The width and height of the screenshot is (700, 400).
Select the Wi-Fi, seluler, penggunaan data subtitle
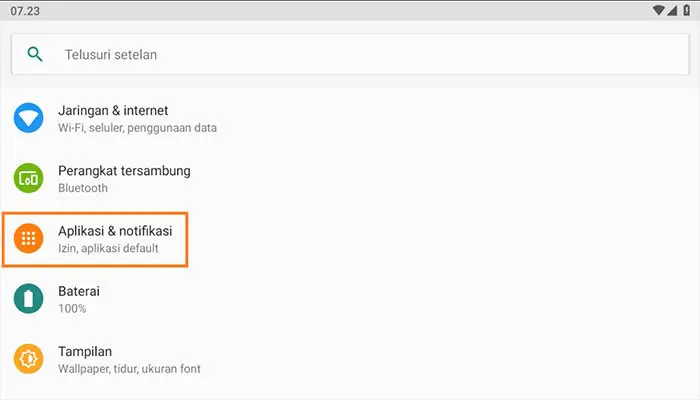(x=137, y=128)
